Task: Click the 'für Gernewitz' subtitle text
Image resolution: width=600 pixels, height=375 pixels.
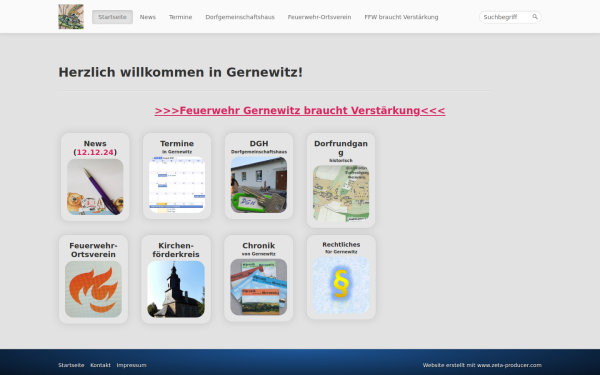Action: coord(341,252)
